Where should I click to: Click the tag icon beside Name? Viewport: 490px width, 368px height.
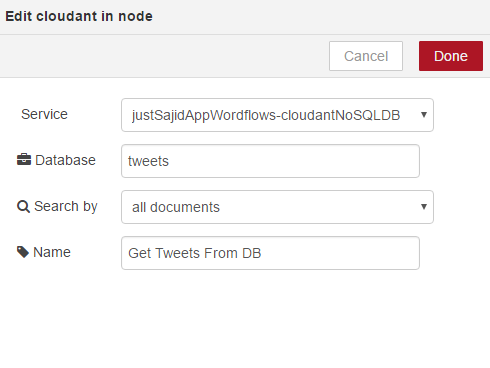pyautogui.click(x=23, y=252)
